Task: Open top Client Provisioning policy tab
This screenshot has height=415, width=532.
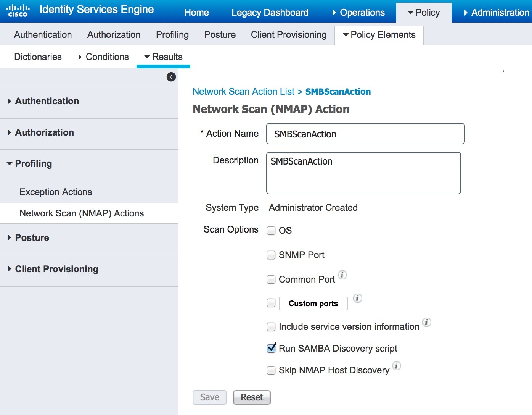Action: click(x=289, y=35)
